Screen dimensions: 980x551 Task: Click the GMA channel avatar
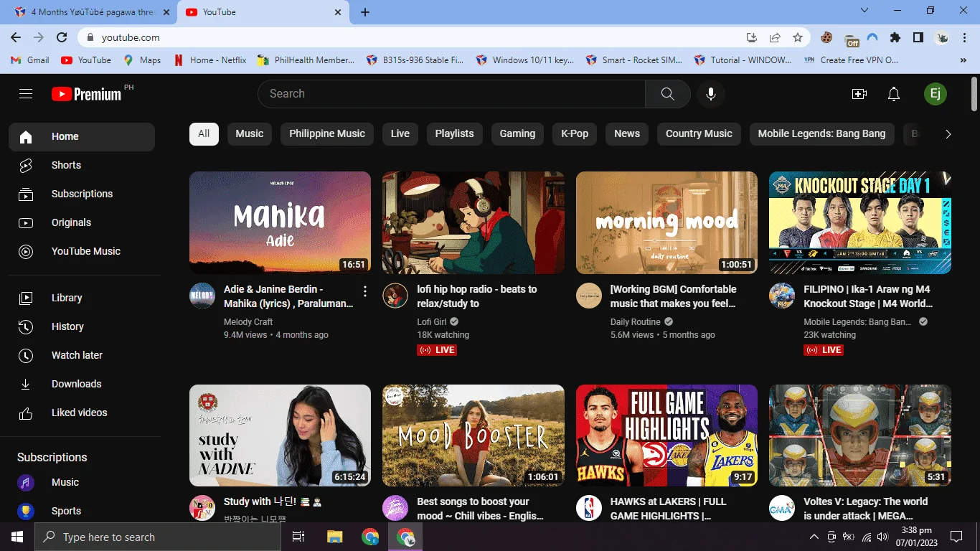click(781, 508)
